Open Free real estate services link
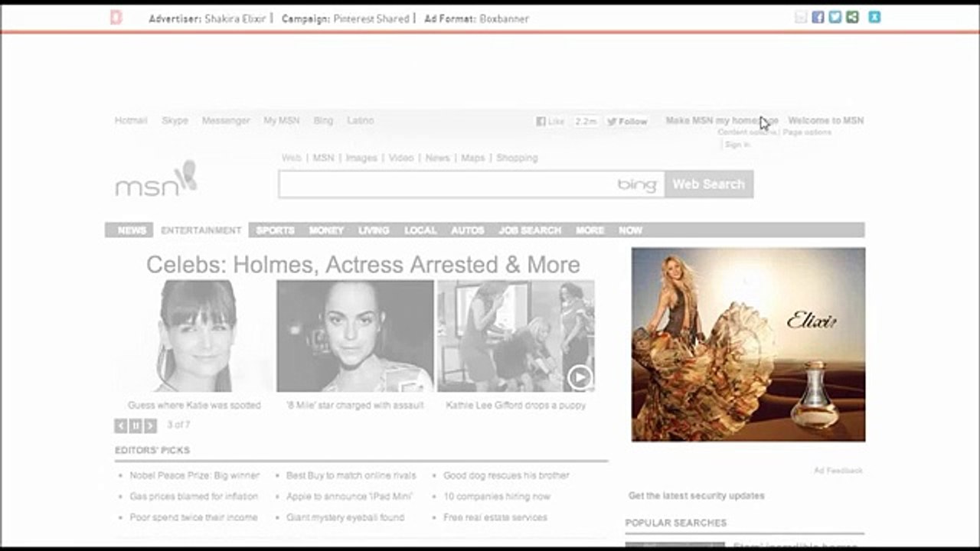This screenshot has width=980, height=551. coord(495,517)
